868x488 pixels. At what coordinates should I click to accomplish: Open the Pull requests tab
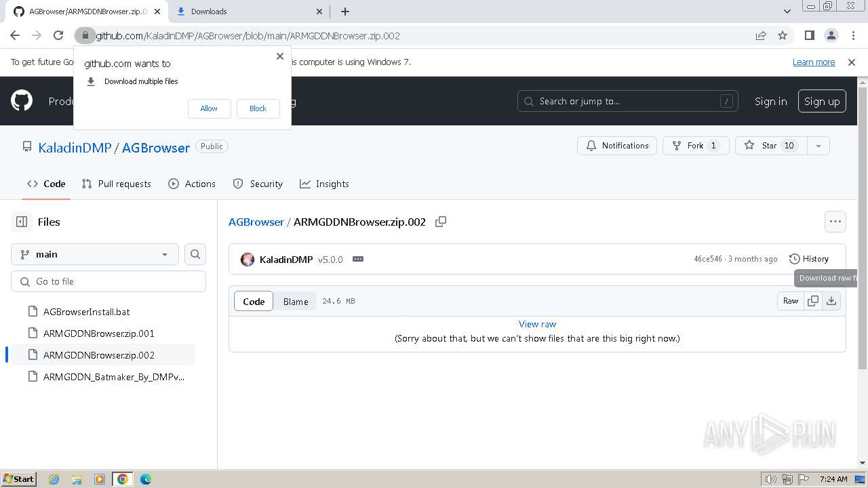116,184
